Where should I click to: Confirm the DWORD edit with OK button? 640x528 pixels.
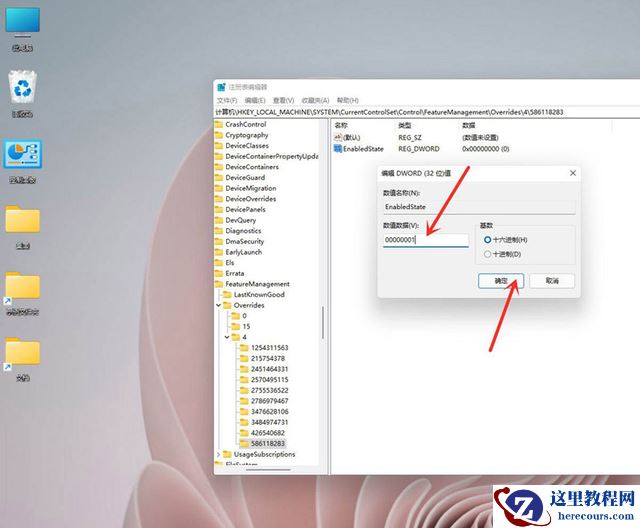point(501,281)
